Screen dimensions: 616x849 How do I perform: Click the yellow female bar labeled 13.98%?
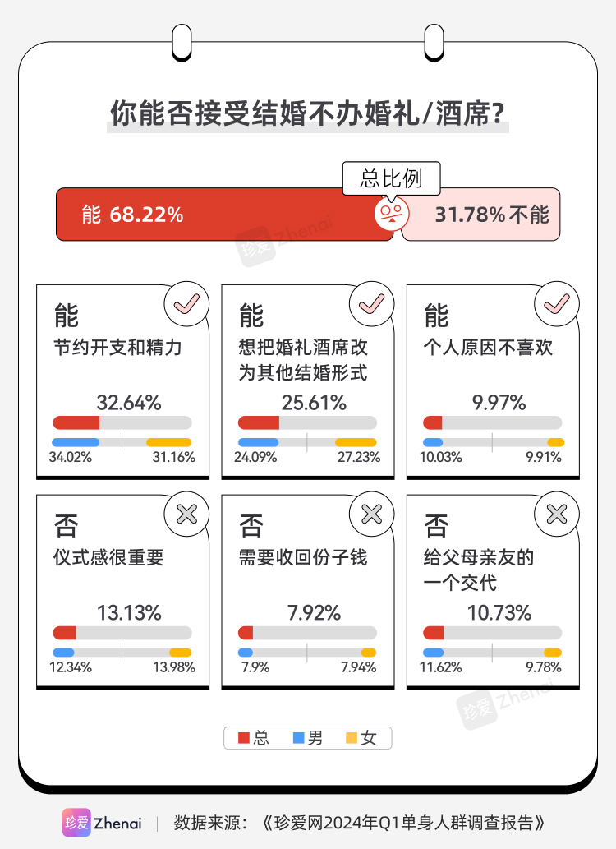(180, 653)
